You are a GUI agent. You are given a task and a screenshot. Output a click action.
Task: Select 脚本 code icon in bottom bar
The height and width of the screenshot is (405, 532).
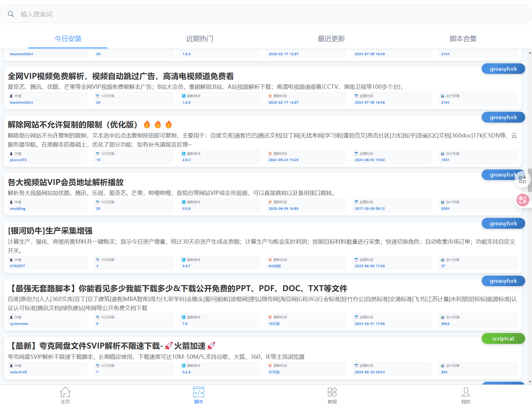pyautogui.click(x=199, y=395)
